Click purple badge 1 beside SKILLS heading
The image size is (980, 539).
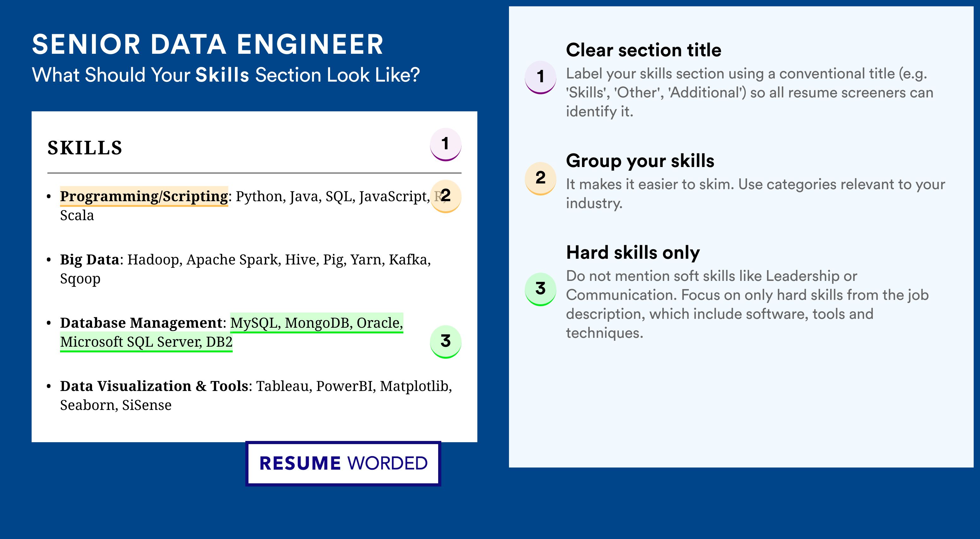click(x=445, y=144)
